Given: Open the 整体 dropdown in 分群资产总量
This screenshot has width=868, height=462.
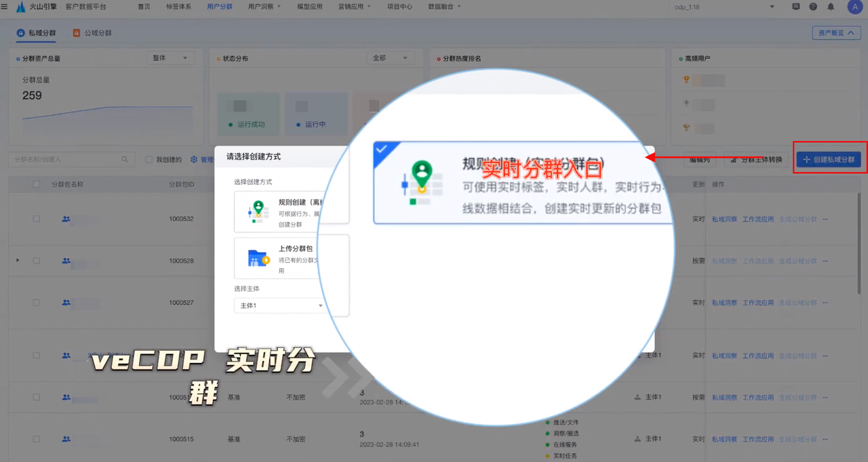Looking at the screenshot, I should click(x=170, y=58).
